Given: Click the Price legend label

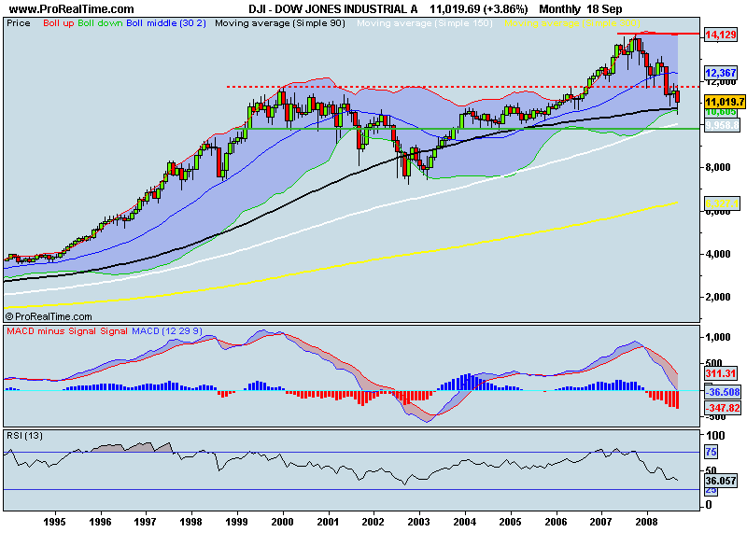Looking at the screenshot, I should (19, 22).
